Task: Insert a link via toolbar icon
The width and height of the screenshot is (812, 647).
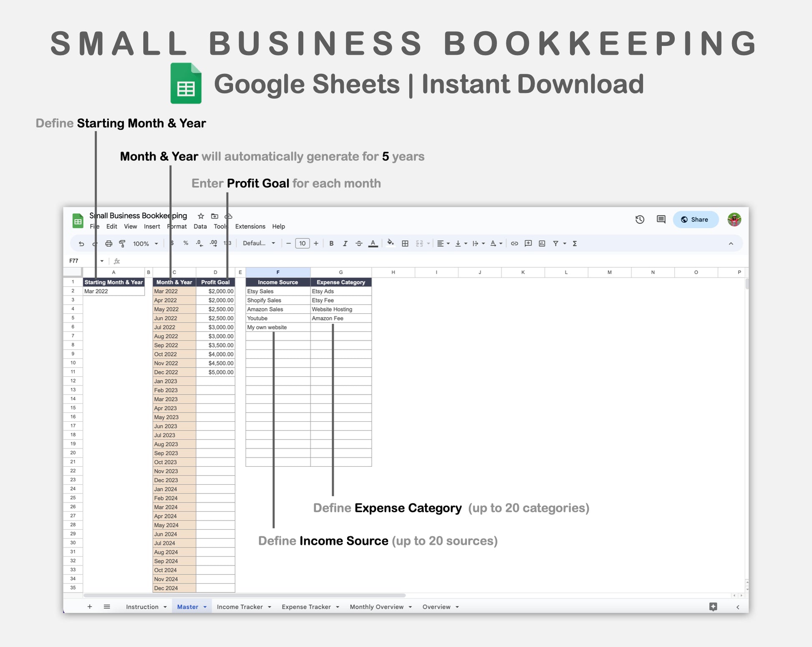Action: click(x=514, y=244)
